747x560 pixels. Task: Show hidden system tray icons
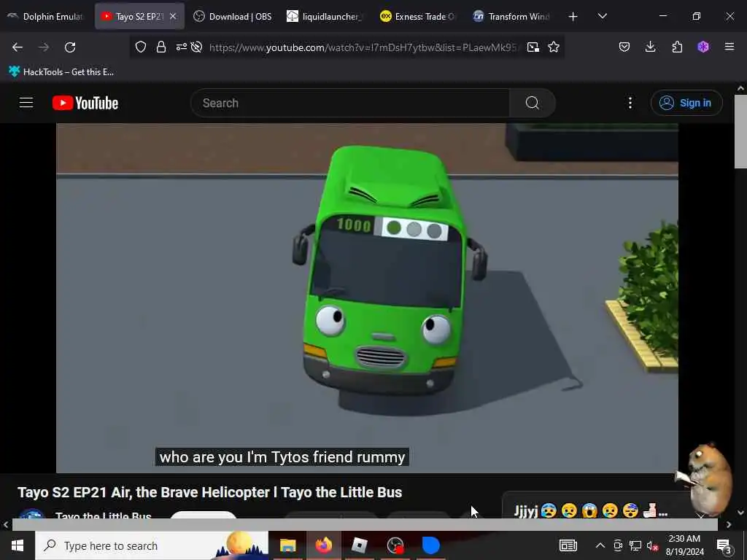click(600, 545)
